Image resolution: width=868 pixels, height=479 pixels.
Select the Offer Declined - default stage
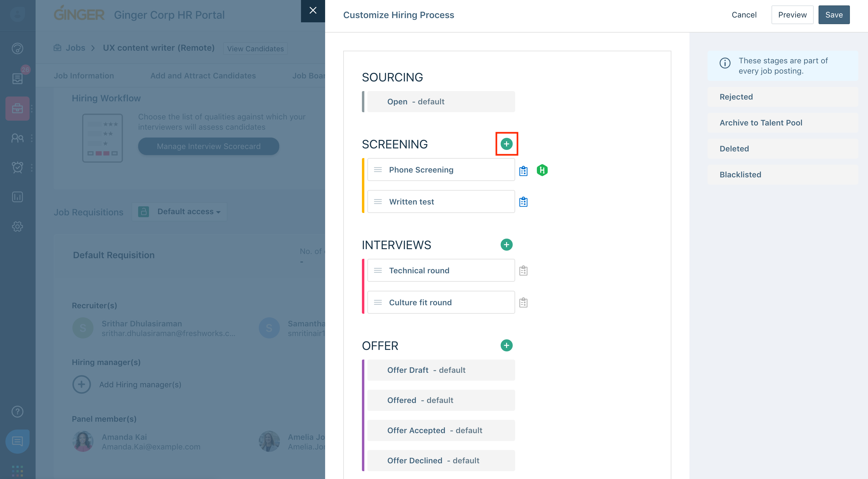441,461
